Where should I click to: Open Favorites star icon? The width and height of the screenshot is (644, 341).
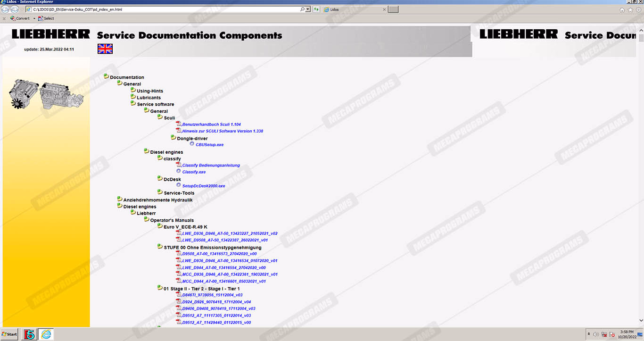pos(630,10)
